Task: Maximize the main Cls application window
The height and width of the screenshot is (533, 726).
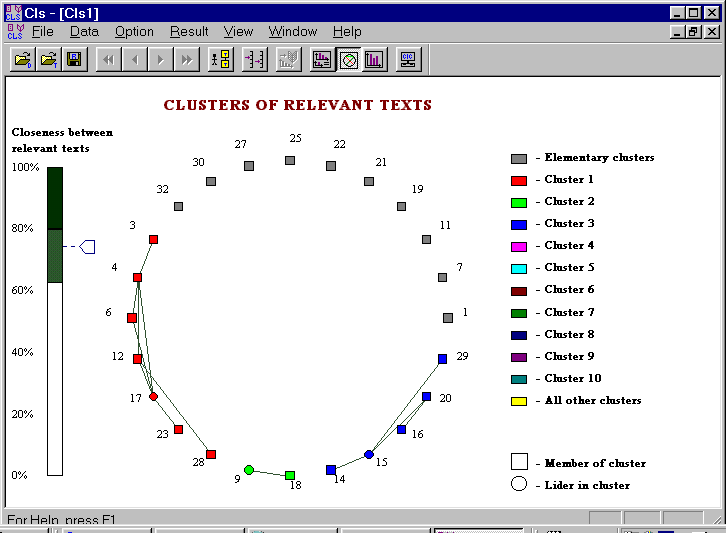Action: [693, 13]
